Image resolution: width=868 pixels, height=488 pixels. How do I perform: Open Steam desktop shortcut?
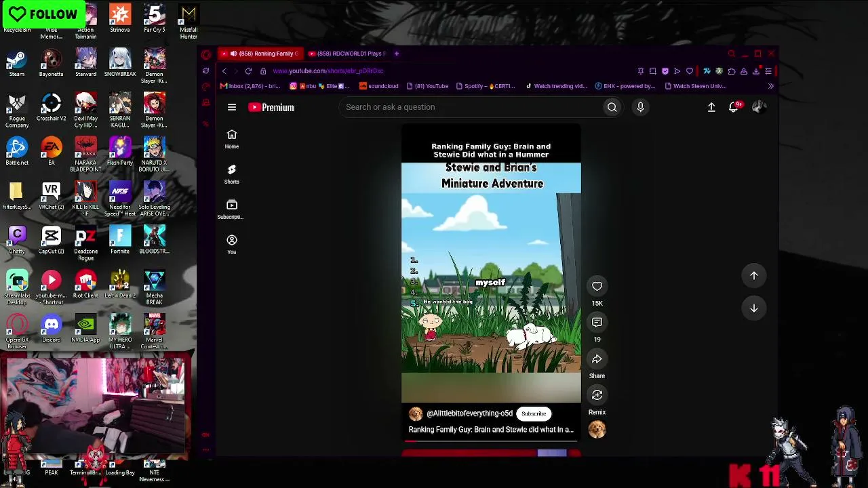coord(17,64)
